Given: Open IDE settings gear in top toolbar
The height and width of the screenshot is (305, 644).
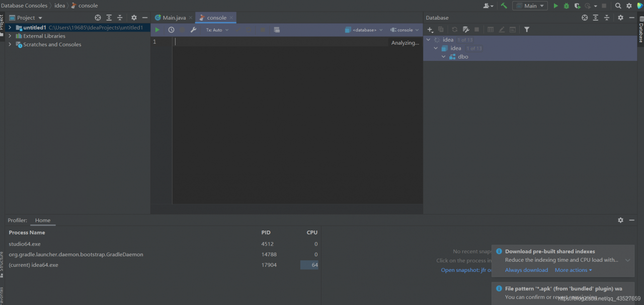Looking at the screenshot, I should click(x=629, y=6).
